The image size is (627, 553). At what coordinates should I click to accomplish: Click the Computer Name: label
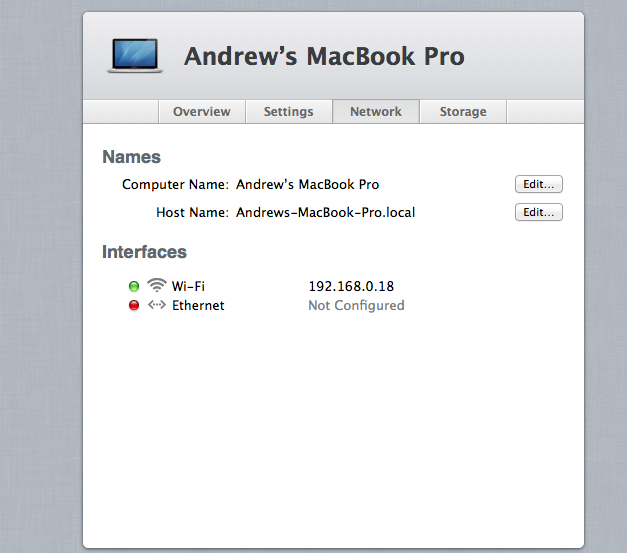175,184
